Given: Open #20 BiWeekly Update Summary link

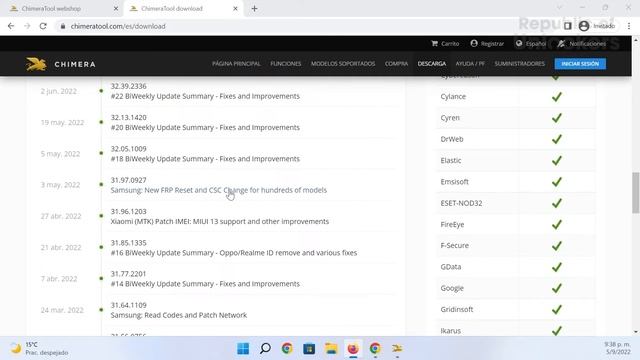Looking at the screenshot, I should (x=205, y=127).
